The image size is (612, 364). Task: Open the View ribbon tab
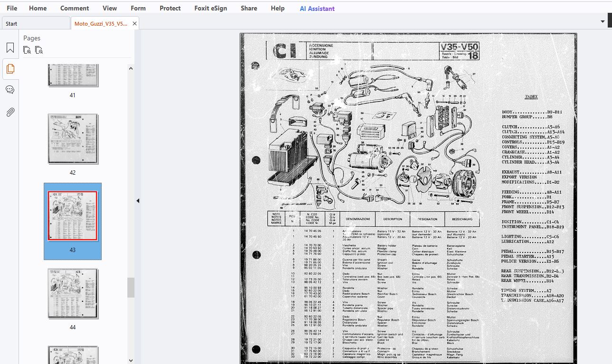click(x=110, y=8)
